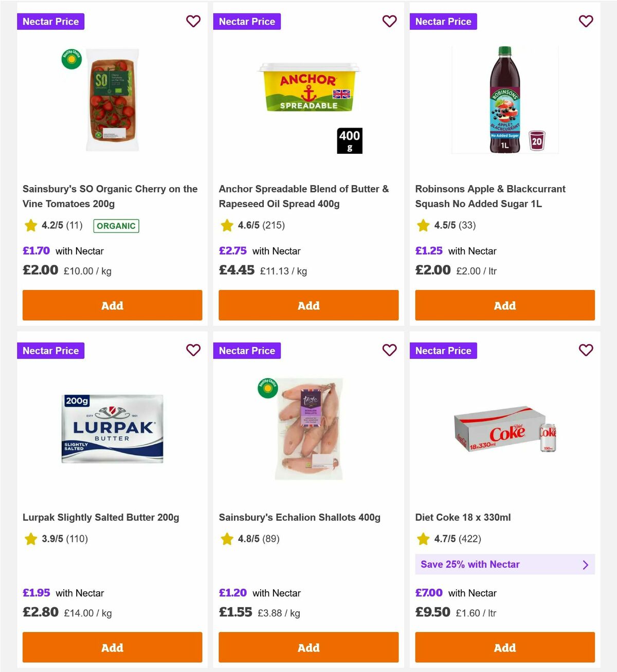
Task: Click the star icon beside Diet Coke rating
Action: [x=423, y=539]
